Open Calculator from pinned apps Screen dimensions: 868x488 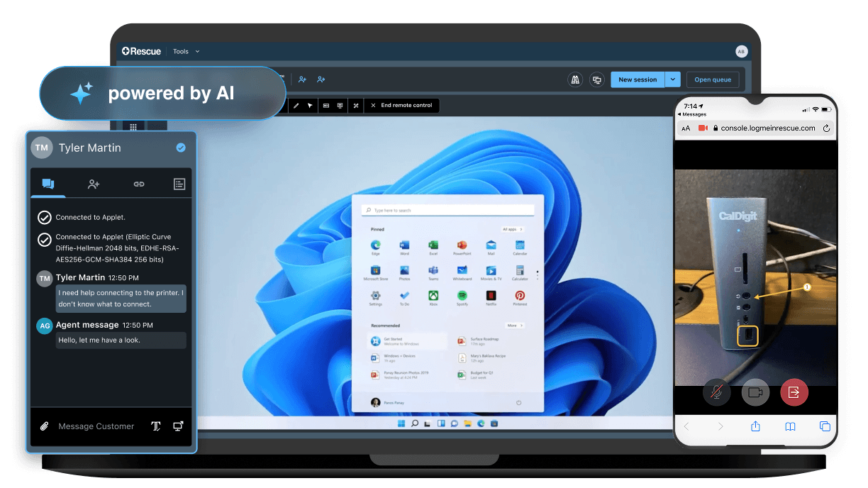click(x=520, y=273)
